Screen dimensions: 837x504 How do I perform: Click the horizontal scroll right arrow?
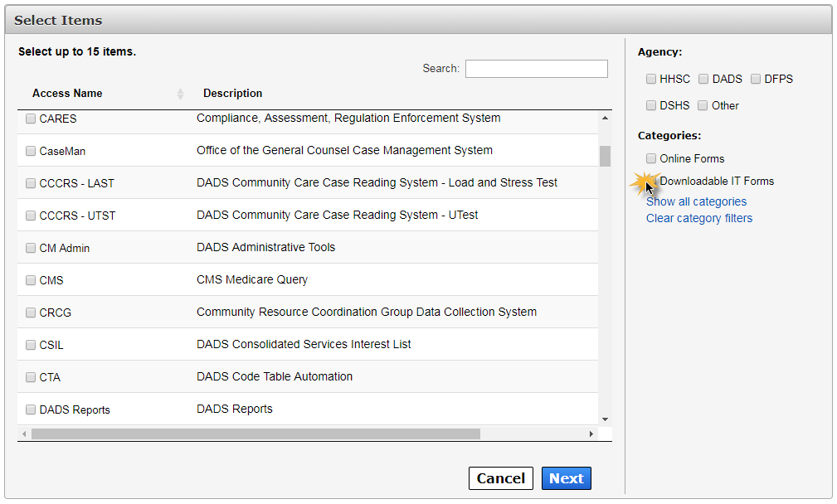[x=591, y=434]
